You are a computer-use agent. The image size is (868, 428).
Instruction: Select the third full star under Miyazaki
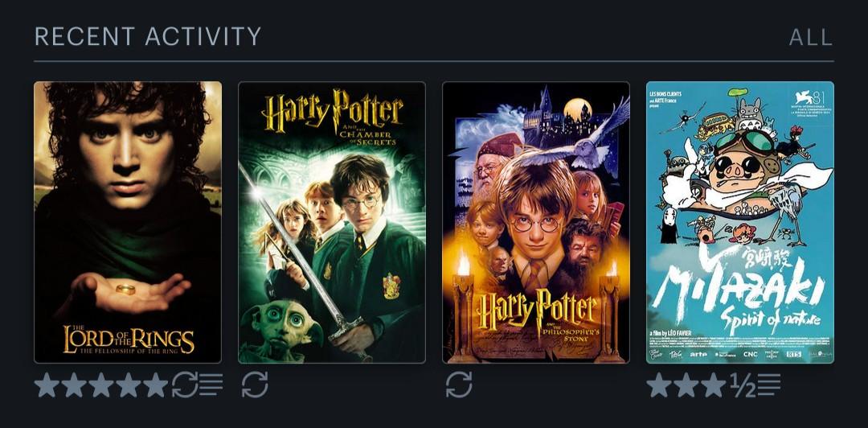pos(714,385)
